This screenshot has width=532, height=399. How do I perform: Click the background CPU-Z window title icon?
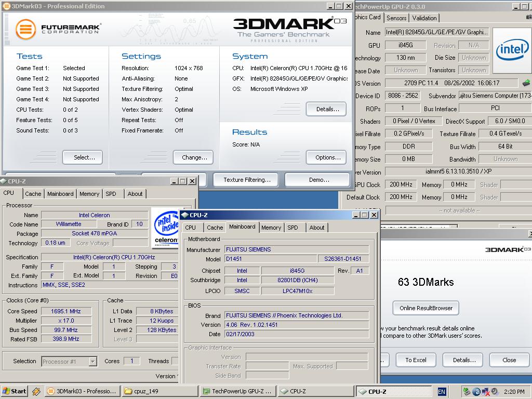pyautogui.click(x=4, y=181)
